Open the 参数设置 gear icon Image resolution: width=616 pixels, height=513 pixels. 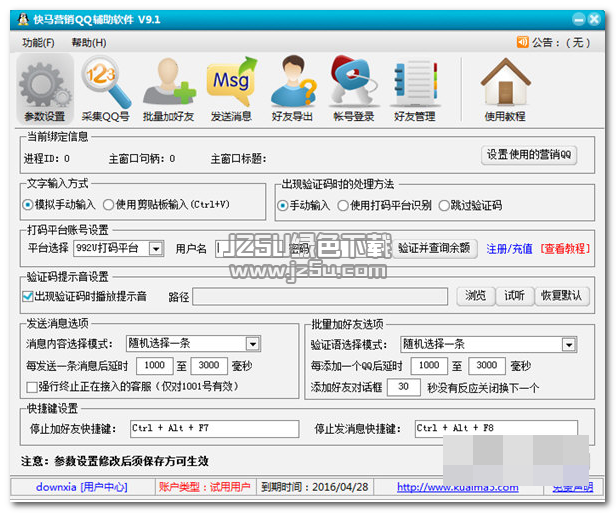[x=45, y=89]
